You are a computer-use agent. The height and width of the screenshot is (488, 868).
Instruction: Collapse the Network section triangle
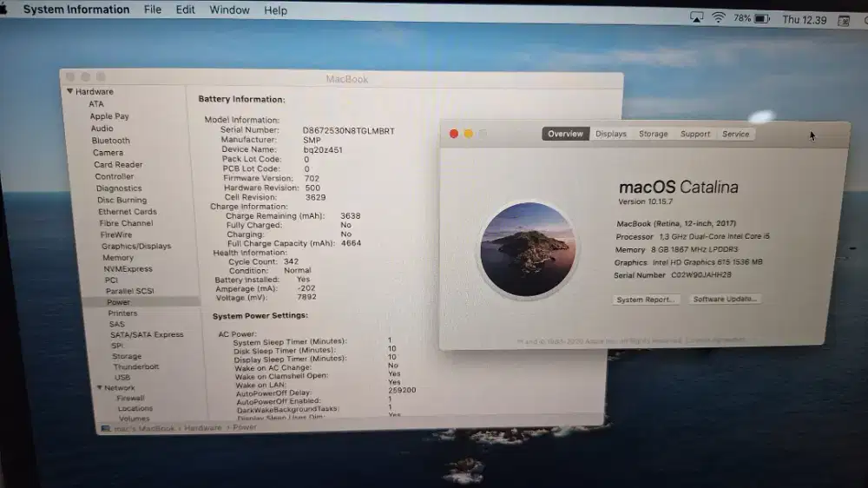point(100,387)
